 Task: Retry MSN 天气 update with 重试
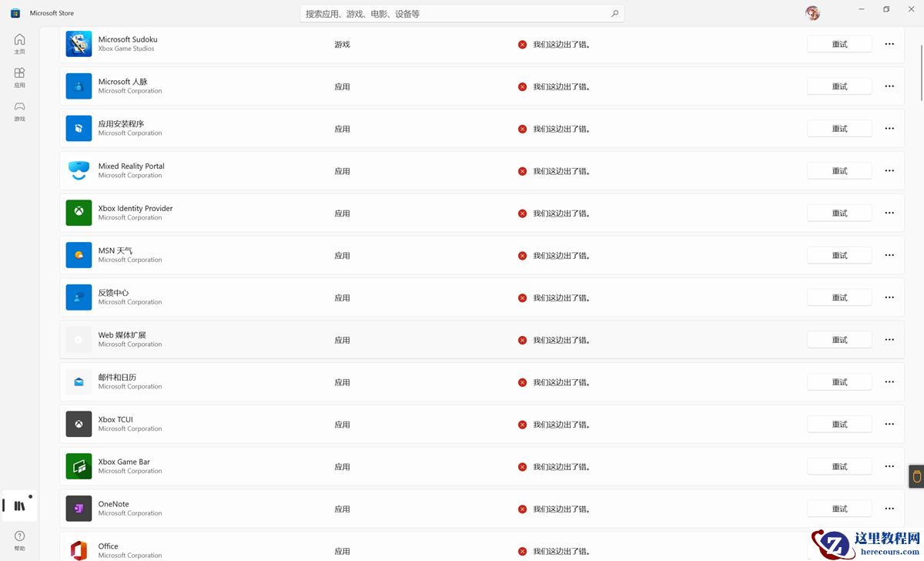pyautogui.click(x=839, y=255)
